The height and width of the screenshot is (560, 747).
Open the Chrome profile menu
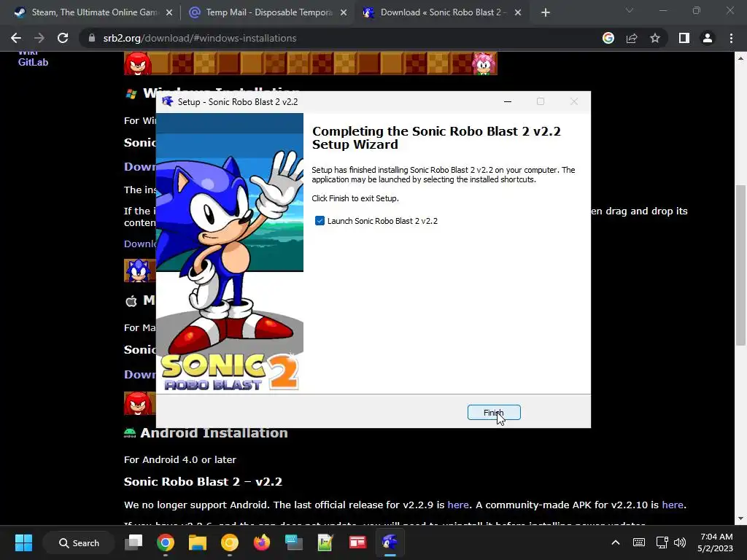pyautogui.click(x=708, y=38)
